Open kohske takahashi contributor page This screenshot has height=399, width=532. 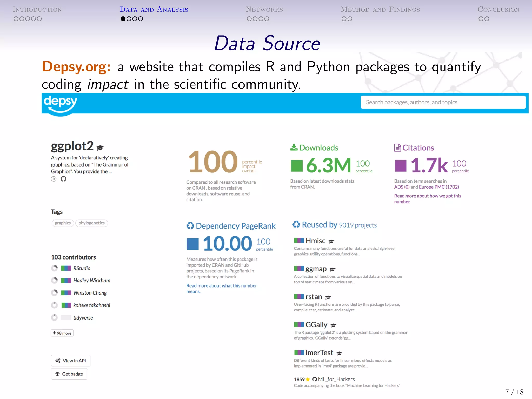pos(92,305)
